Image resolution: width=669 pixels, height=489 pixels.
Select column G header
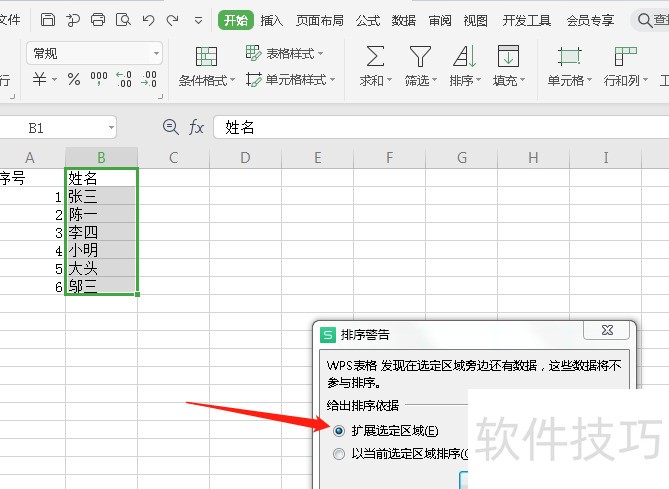[462, 157]
